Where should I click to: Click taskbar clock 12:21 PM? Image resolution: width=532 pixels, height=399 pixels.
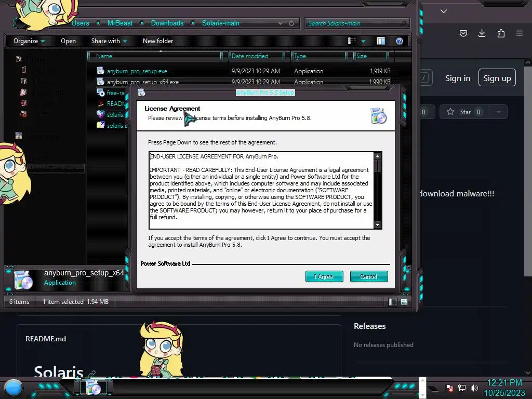504,383
